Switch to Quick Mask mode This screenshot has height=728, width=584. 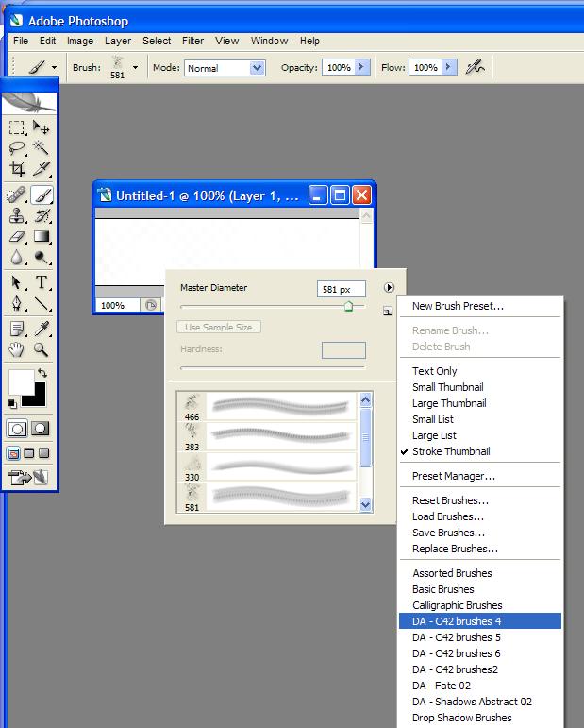pos(40,429)
